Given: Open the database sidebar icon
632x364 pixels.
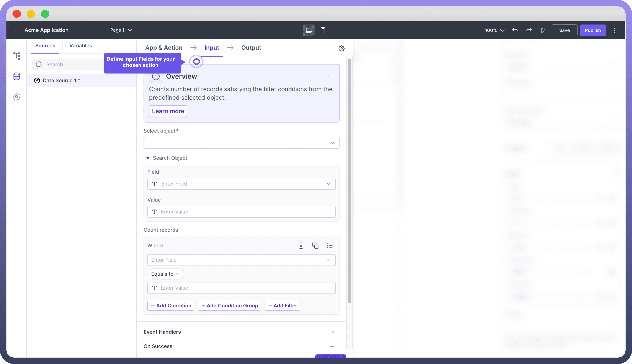Looking at the screenshot, I should [x=17, y=76].
